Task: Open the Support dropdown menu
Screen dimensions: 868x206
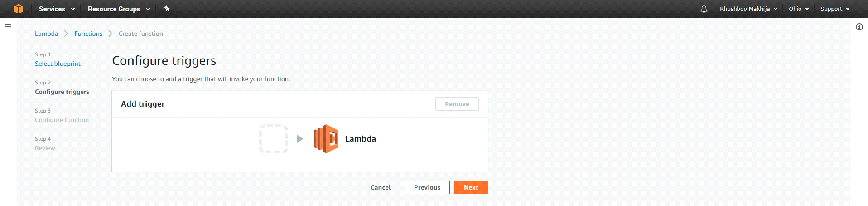Action: (x=835, y=9)
